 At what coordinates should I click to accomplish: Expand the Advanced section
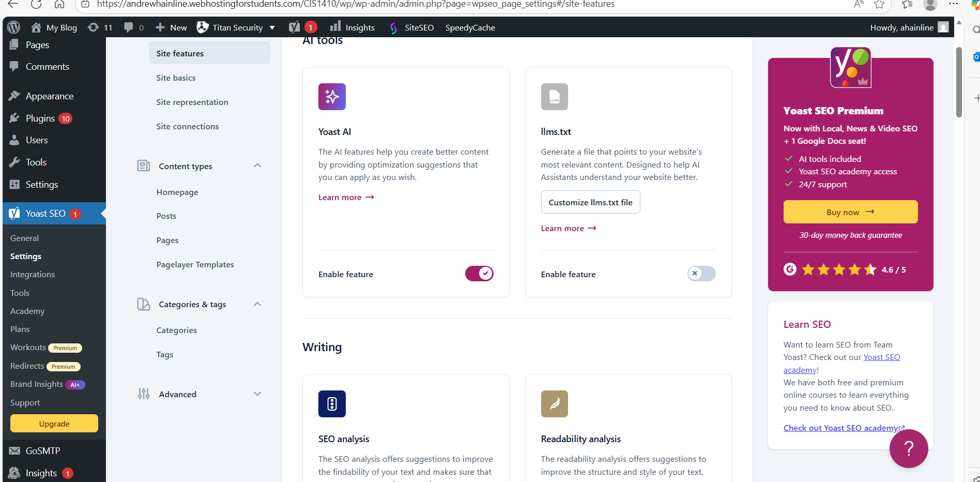pos(257,394)
